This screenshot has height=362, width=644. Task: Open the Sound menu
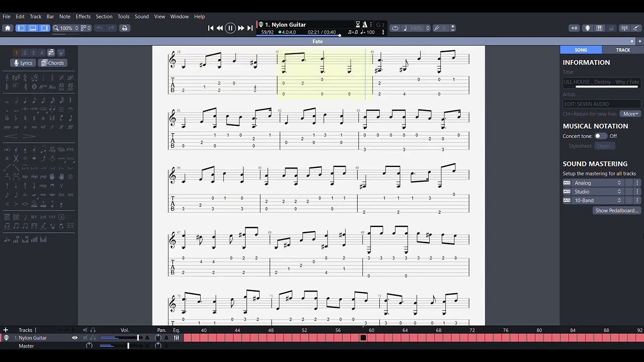tap(142, 17)
